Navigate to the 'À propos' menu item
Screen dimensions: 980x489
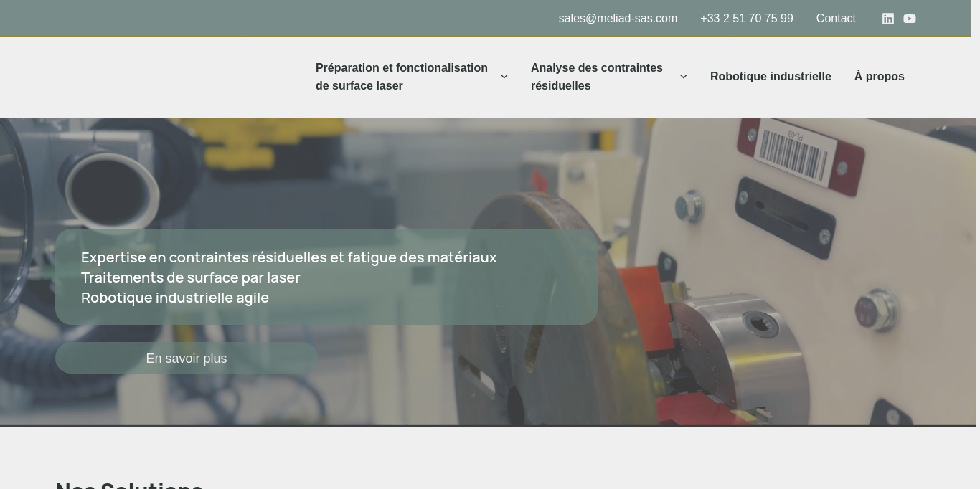point(879,77)
